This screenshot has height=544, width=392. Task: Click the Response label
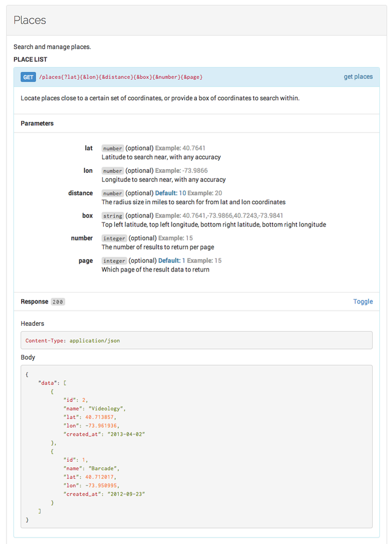coord(34,302)
